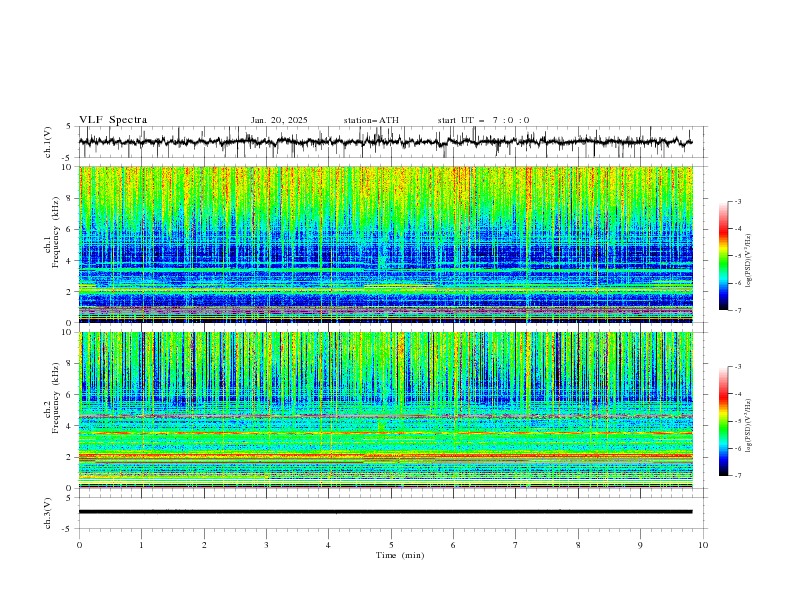Click the "-5" label on ch.1 colorbar

[738, 257]
